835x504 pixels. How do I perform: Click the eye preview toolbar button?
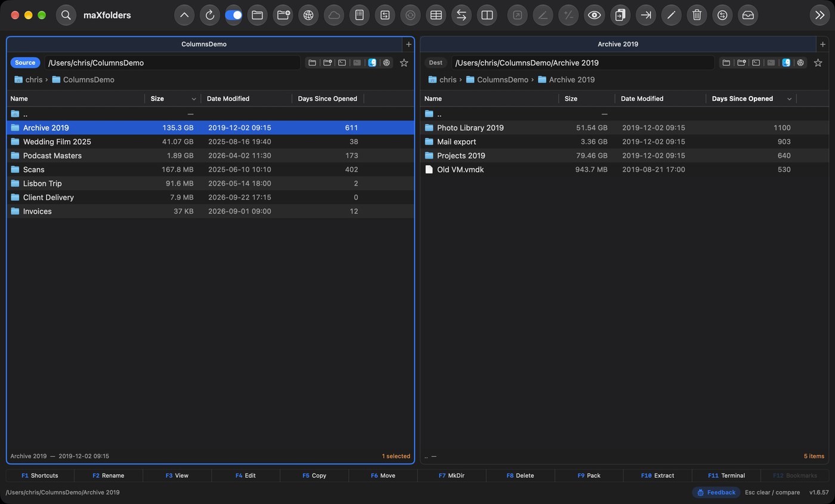594,15
